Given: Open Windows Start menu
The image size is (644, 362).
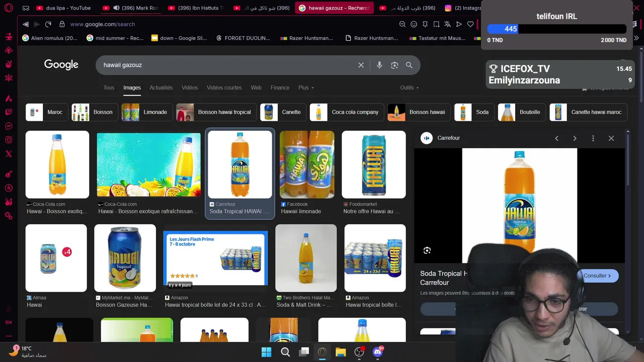Looking at the screenshot, I should (x=267, y=352).
